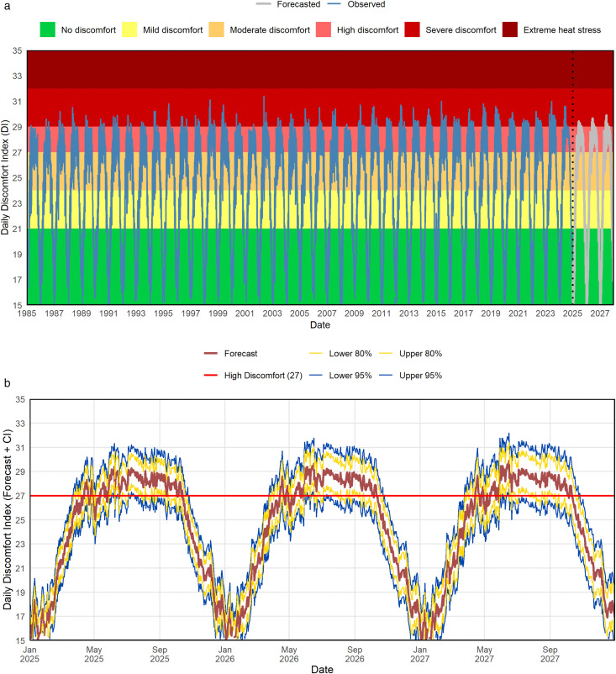Click the "May 2027" tick label in panel b
Screen dimensions: 616x674
[x=484, y=654]
